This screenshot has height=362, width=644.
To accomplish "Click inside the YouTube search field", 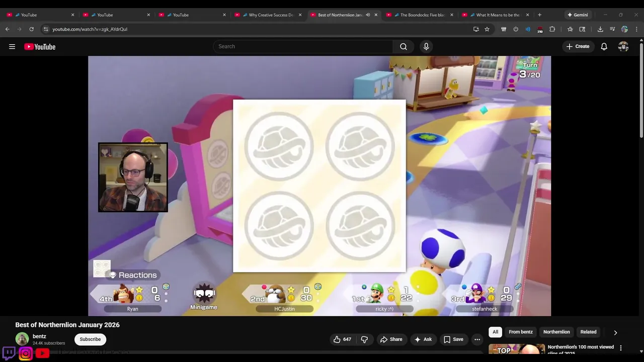I will 303,47.
